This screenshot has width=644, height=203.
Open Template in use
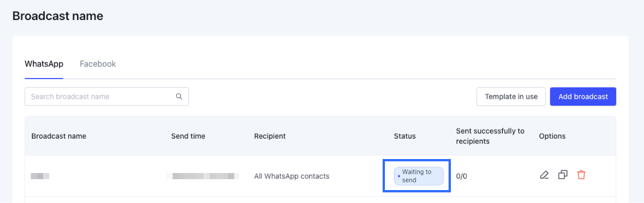point(511,97)
